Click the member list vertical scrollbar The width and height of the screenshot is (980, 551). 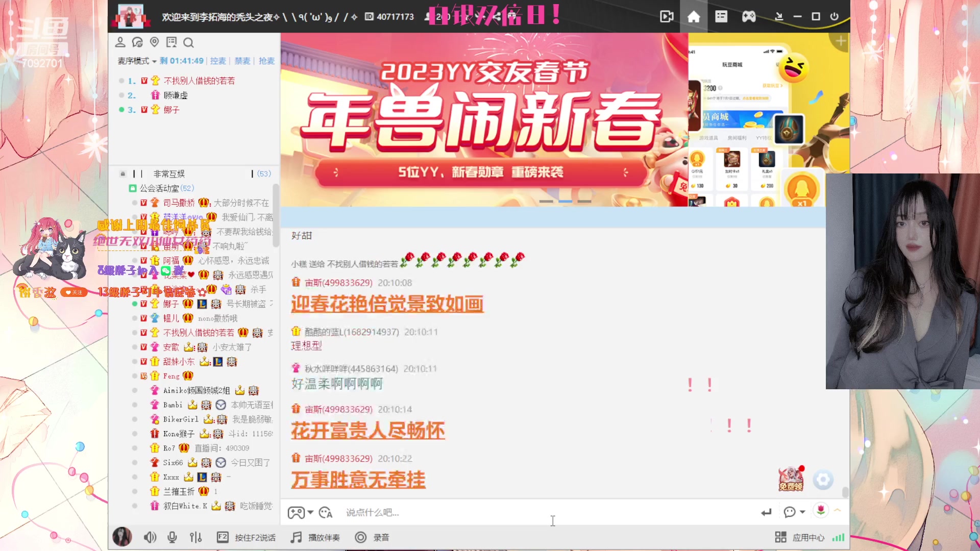tap(276, 215)
